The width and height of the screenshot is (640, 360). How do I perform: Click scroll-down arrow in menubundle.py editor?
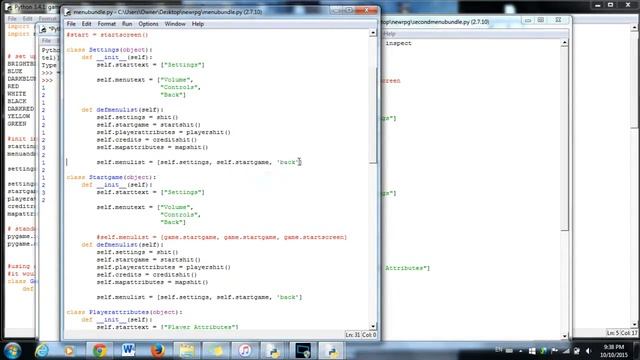373,327
